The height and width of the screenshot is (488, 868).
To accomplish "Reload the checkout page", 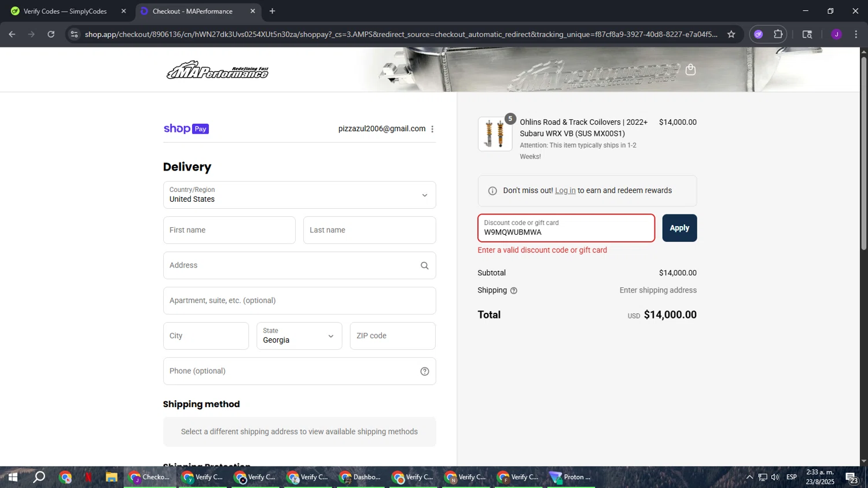I will coord(51,34).
